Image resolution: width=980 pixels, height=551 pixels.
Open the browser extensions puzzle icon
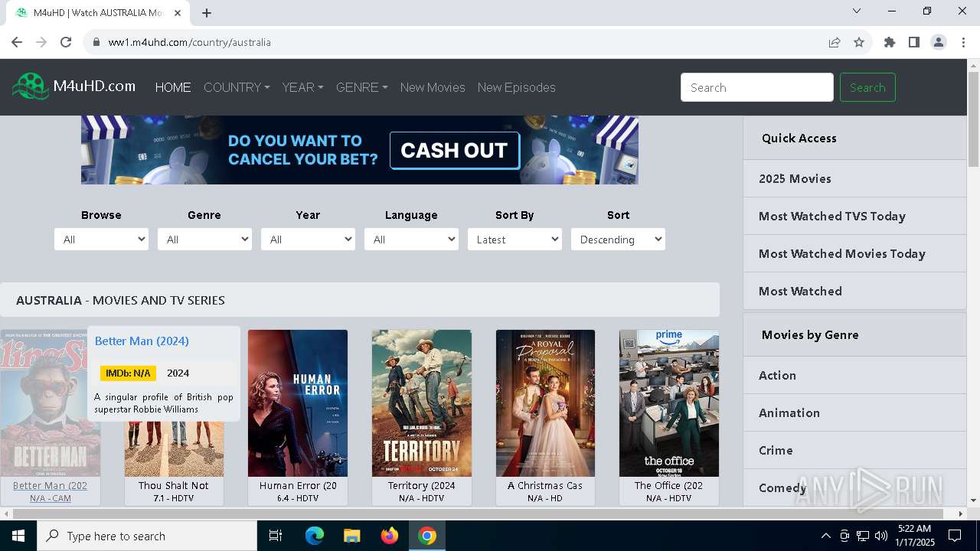click(x=890, y=42)
